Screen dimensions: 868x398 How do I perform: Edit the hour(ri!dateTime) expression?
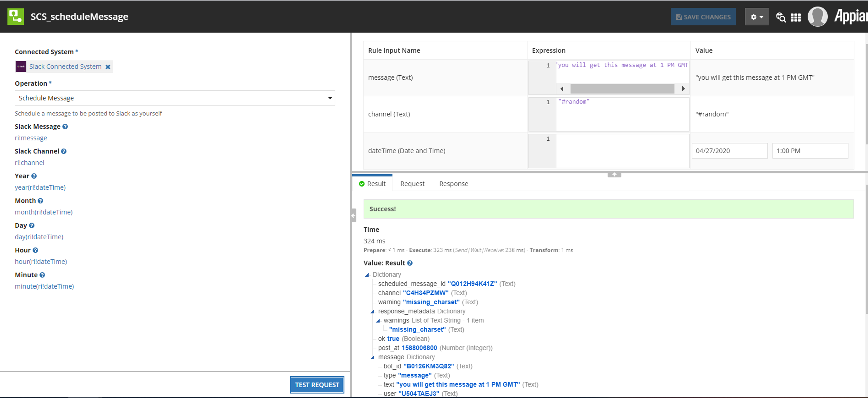[41, 261]
